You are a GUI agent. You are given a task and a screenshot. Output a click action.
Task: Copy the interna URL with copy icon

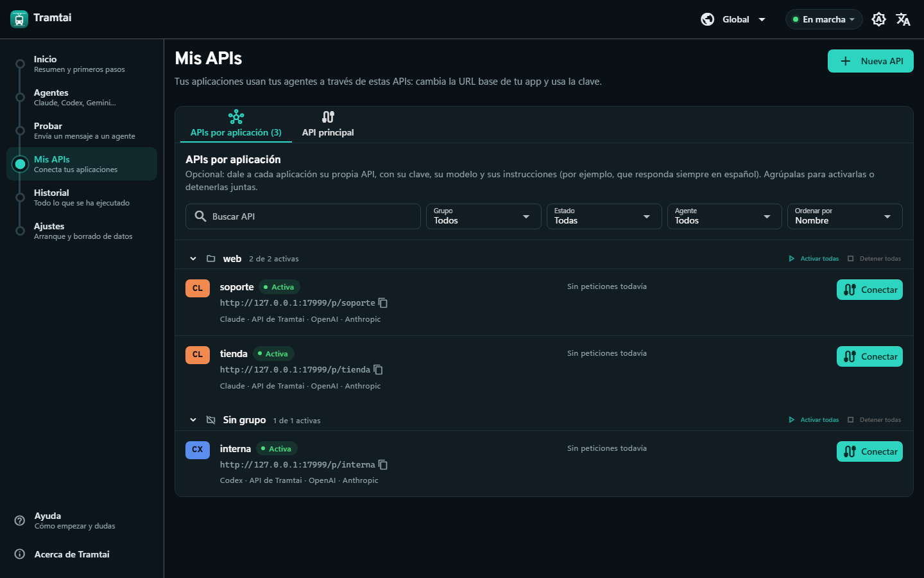coord(383,465)
